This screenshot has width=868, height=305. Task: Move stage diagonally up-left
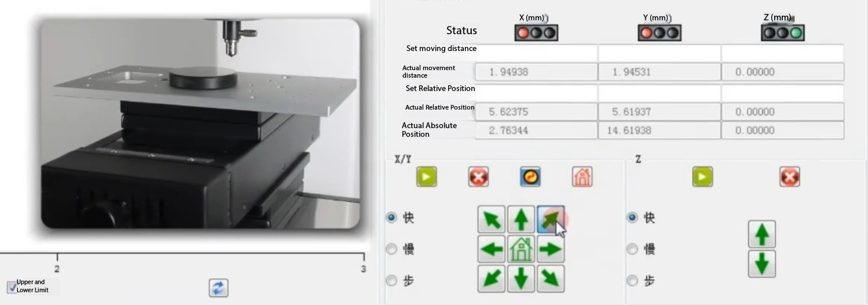pos(492,219)
